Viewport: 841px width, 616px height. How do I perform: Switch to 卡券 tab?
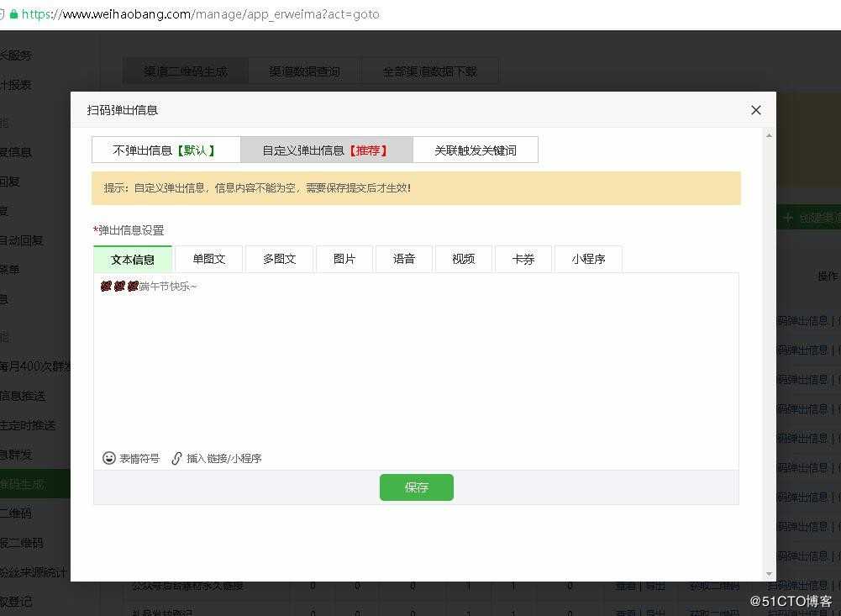[x=523, y=259]
